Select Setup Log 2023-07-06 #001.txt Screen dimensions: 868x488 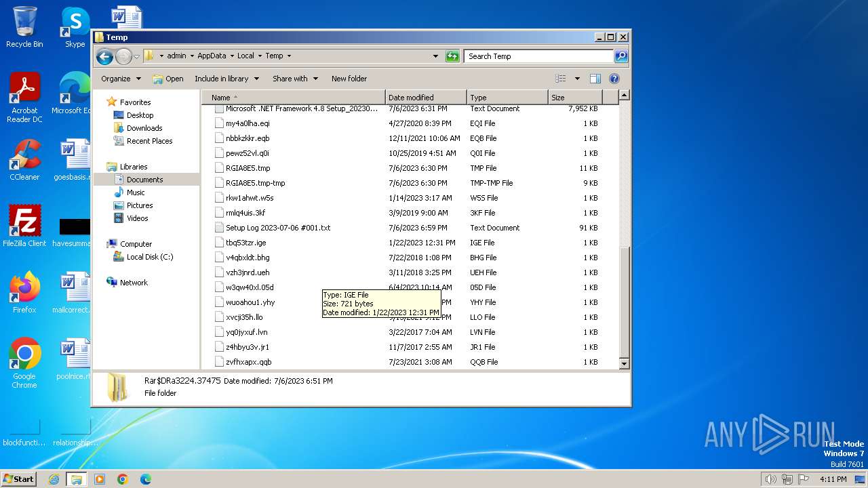coord(277,228)
